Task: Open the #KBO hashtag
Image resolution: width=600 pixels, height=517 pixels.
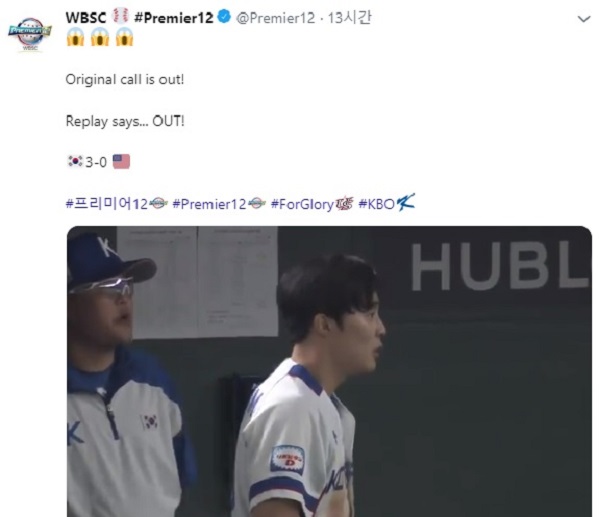Action: pos(376,204)
